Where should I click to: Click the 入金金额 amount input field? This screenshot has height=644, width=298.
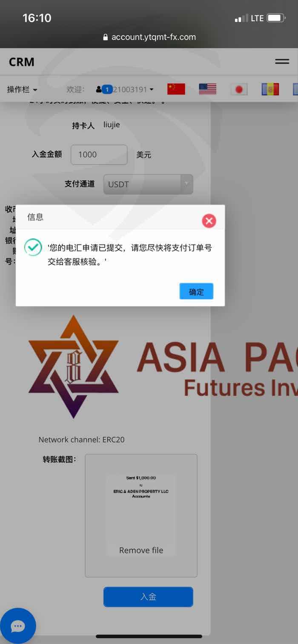coord(99,155)
